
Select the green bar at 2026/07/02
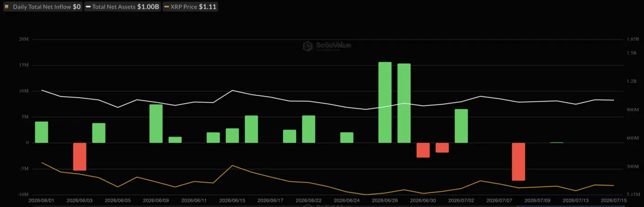point(461,126)
